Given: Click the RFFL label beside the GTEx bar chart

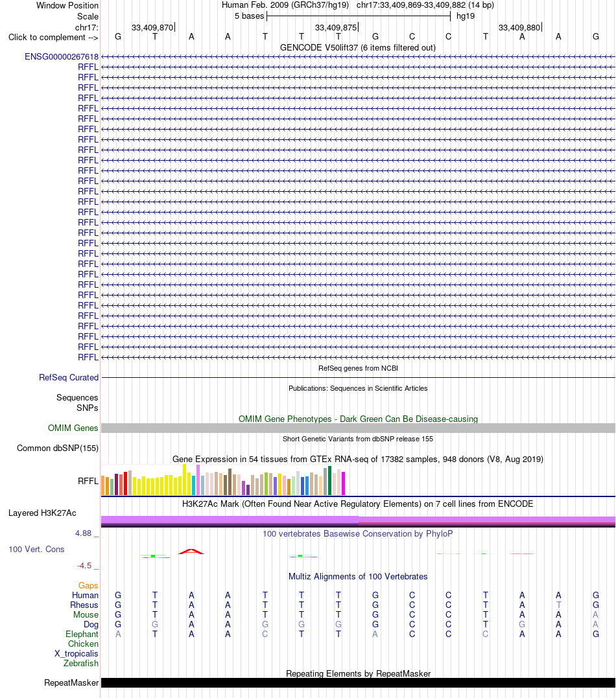Looking at the screenshot, I should tap(88, 481).
